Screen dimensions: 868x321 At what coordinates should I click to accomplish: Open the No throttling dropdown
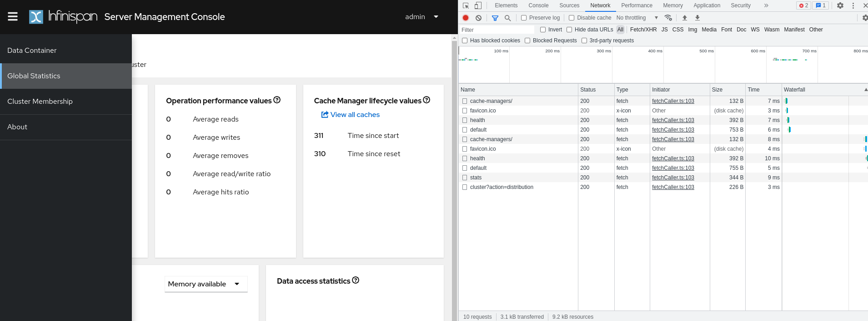pos(637,18)
